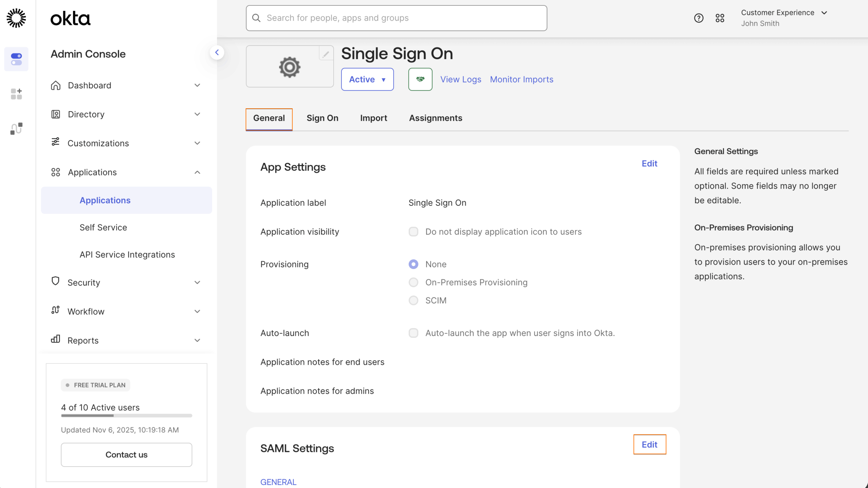
Task: Expand the Security section in sidebar
Action: click(126, 282)
